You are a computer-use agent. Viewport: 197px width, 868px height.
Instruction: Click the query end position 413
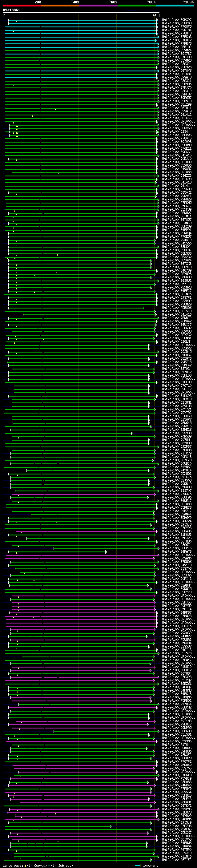(155, 15)
